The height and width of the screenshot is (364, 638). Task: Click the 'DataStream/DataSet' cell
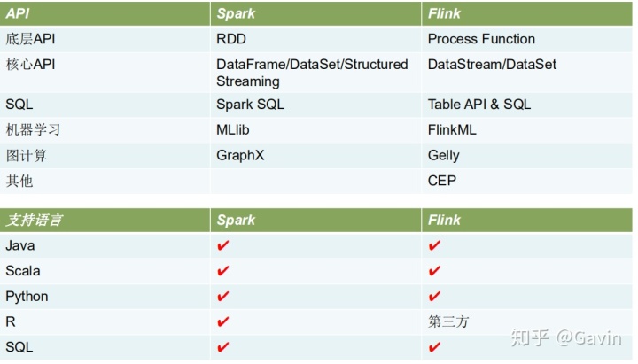pyautogui.click(x=492, y=65)
